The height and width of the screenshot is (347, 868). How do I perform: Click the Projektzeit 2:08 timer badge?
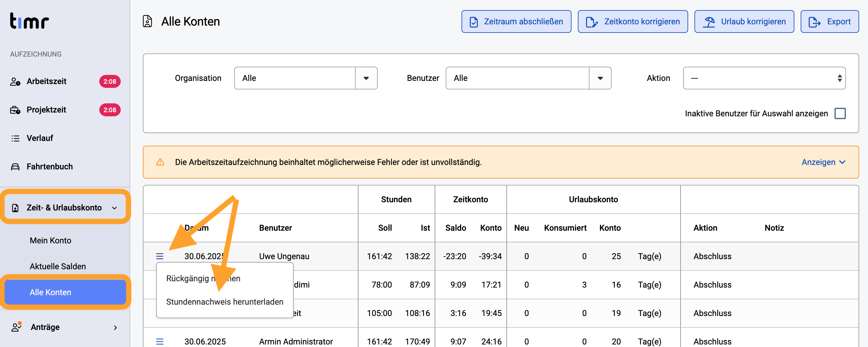pos(110,110)
